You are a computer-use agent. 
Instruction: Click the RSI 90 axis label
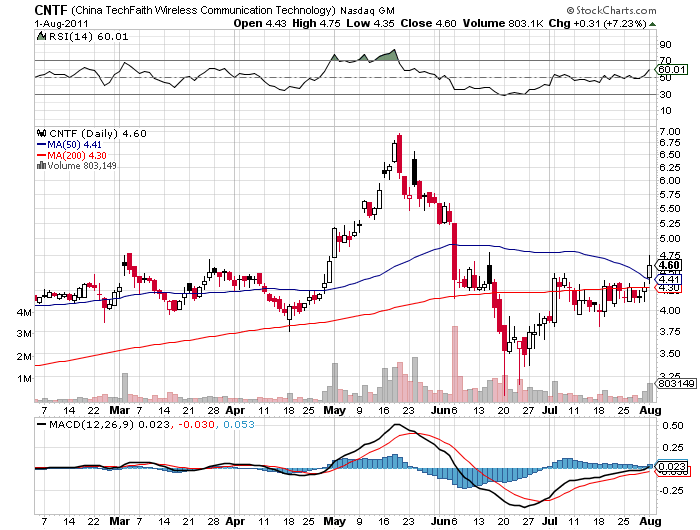665,44
